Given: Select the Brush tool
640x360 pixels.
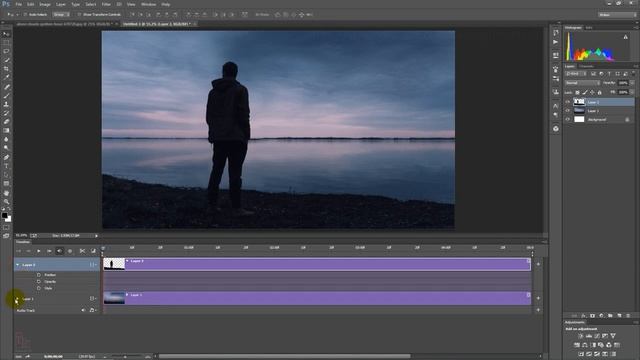Looking at the screenshot, I should (6, 96).
